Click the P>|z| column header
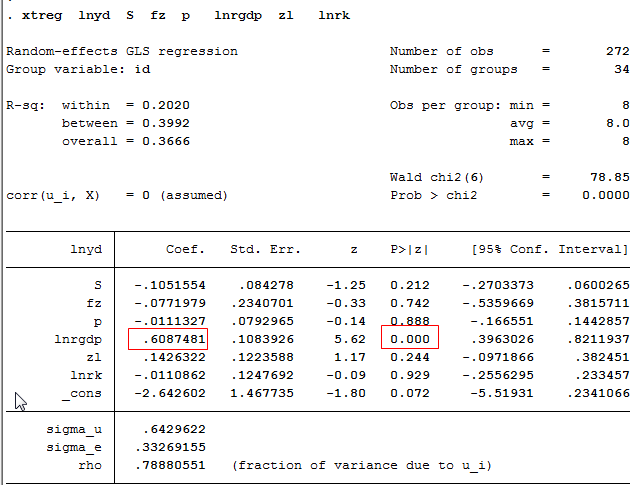 tap(410, 250)
